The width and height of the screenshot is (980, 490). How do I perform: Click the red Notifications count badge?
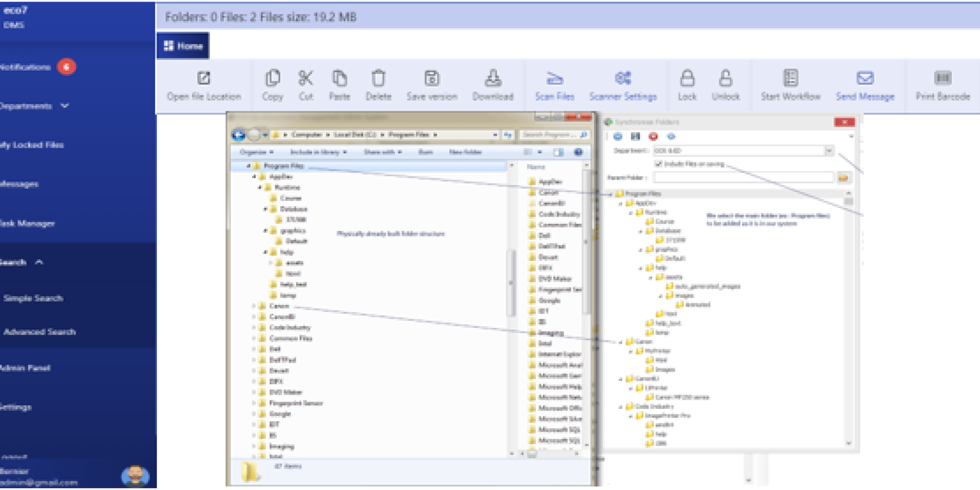[x=66, y=67]
